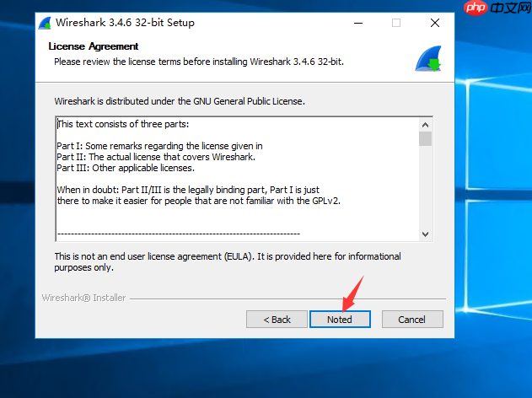Viewport: 532px width, 398px height.
Task: Click line 'Part II: The actual license that covers Wireshark.'
Action: pos(156,157)
